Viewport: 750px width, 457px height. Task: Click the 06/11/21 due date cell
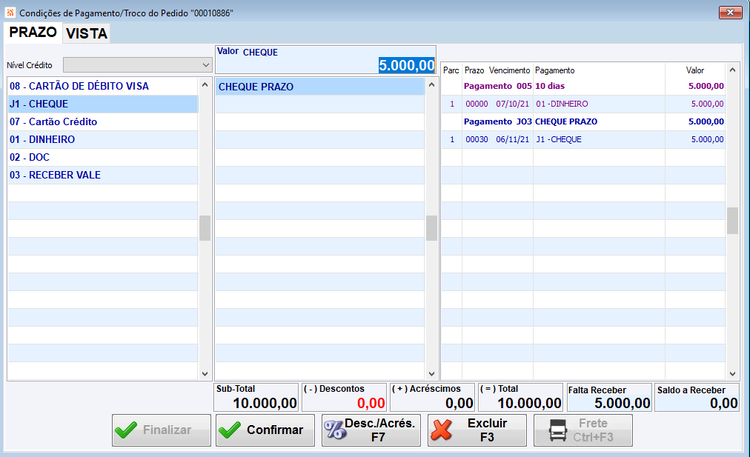[512, 139]
